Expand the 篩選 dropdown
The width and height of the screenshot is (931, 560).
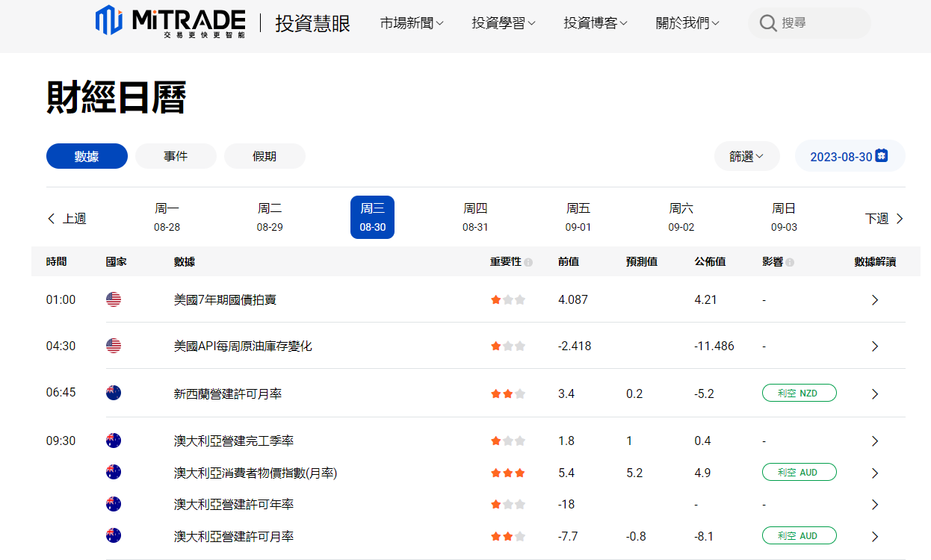(x=746, y=156)
